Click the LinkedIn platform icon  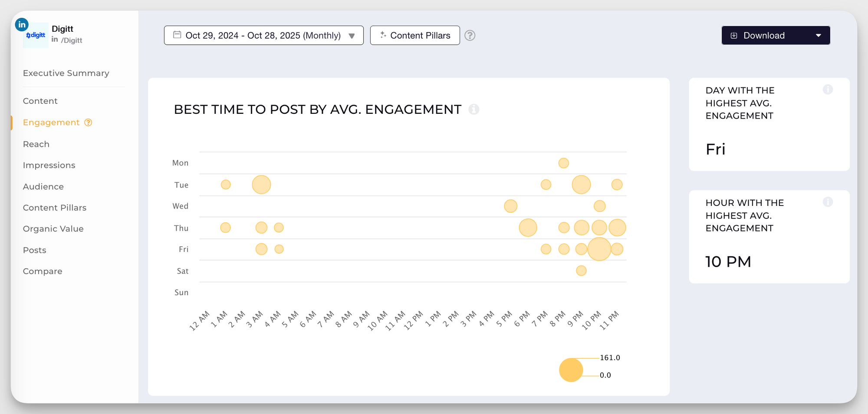tap(21, 24)
